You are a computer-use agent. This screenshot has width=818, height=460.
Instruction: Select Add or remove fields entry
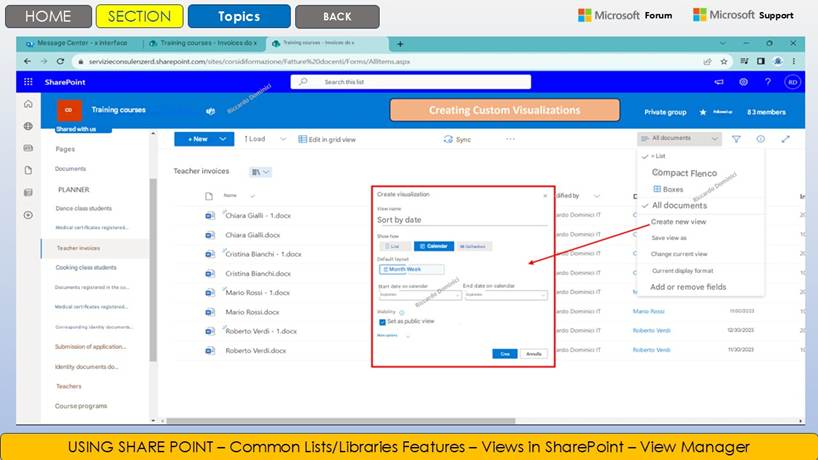point(688,287)
